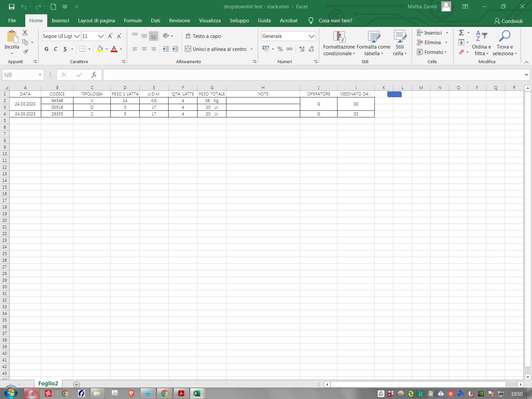Open the font size dropdown
The height and width of the screenshot is (399, 532).
tap(100, 36)
